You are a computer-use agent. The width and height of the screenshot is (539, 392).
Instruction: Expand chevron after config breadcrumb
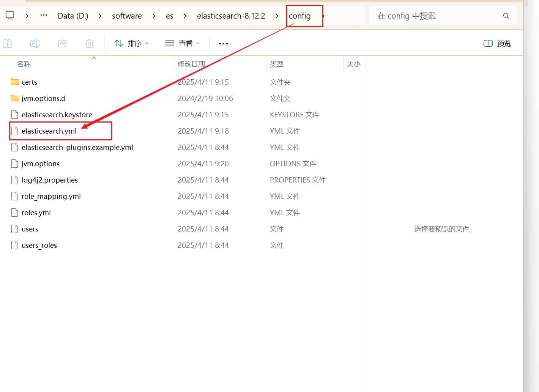pyautogui.click(x=323, y=16)
